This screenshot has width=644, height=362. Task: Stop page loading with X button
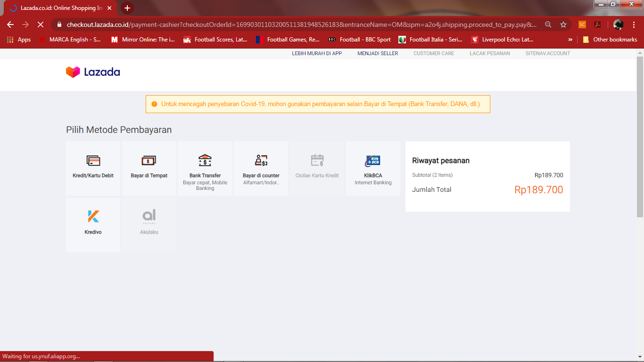[41, 25]
